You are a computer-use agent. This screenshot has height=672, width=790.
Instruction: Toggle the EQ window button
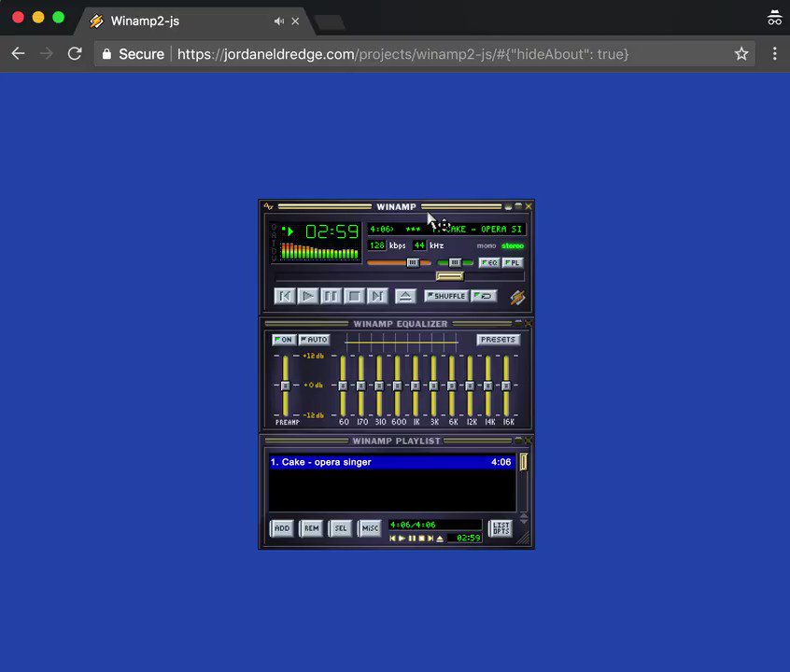pos(489,262)
